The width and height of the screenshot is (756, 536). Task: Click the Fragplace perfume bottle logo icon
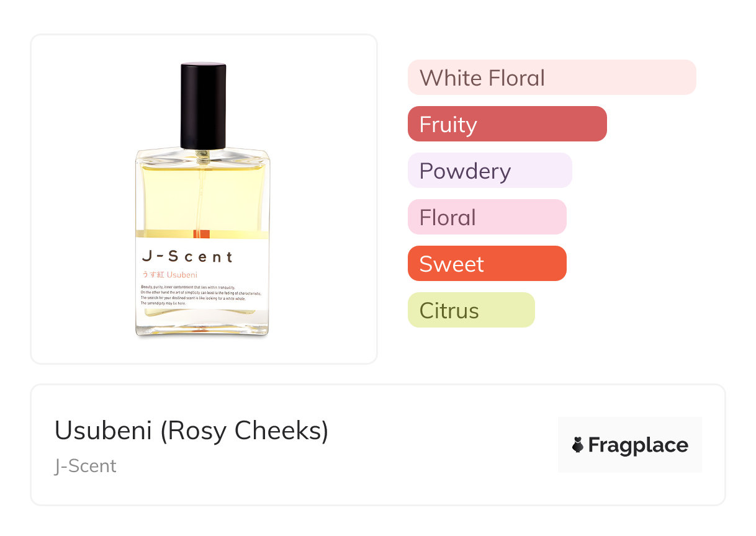[x=578, y=445]
